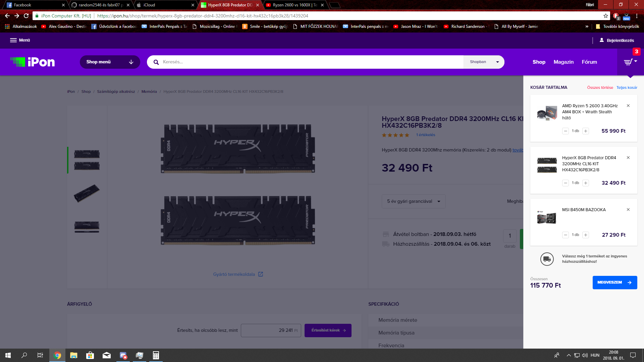Open the 5 év gyári garanciával dropdown
This screenshot has width=644, height=362.
414,201
